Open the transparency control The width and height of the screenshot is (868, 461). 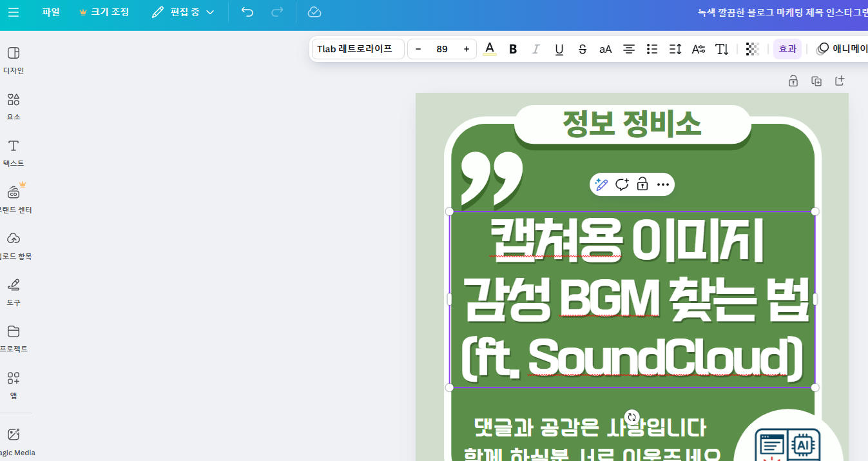[753, 49]
